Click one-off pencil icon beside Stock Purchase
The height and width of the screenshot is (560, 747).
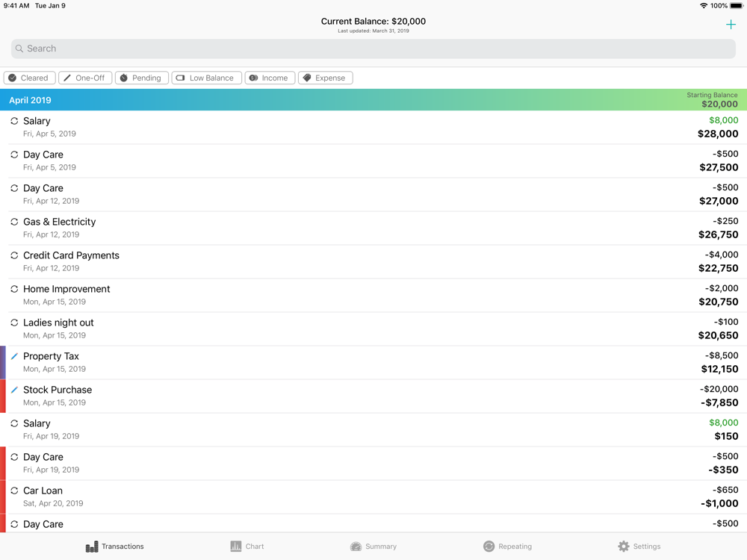tap(14, 390)
